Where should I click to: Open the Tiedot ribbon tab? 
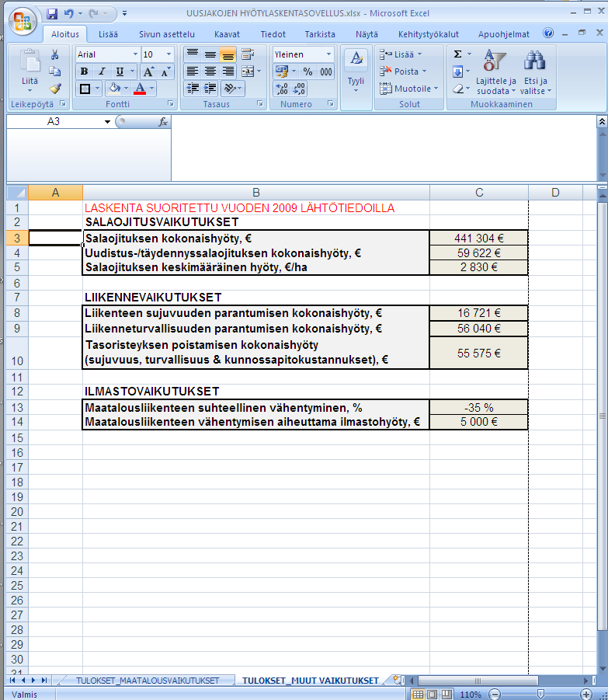(x=273, y=34)
